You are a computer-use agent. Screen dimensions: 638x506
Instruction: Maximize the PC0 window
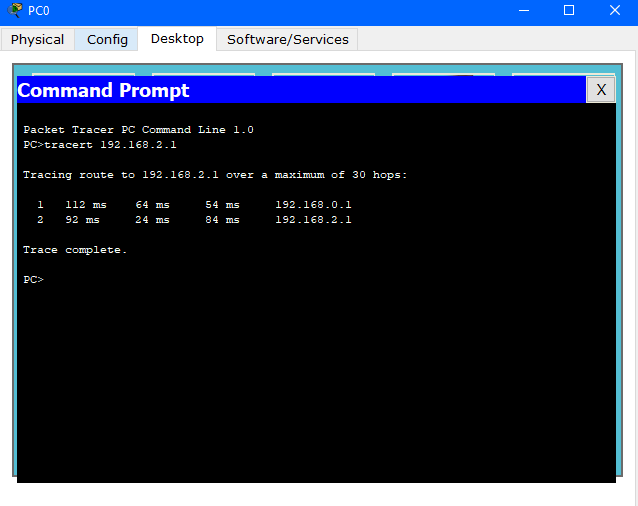[x=569, y=10]
